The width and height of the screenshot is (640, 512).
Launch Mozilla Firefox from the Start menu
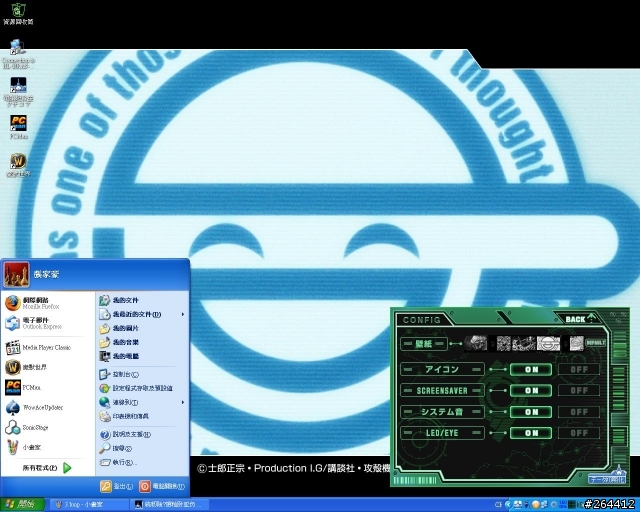[48, 303]
